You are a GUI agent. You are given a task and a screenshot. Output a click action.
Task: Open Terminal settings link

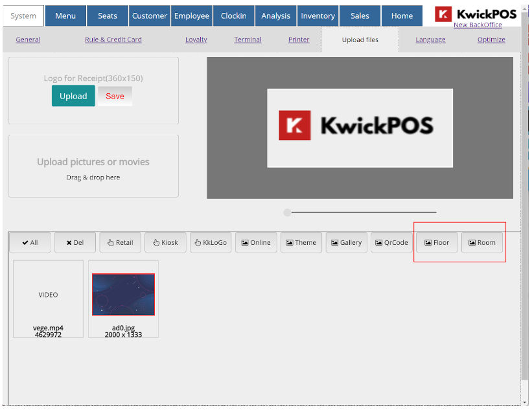pos(248,40)
